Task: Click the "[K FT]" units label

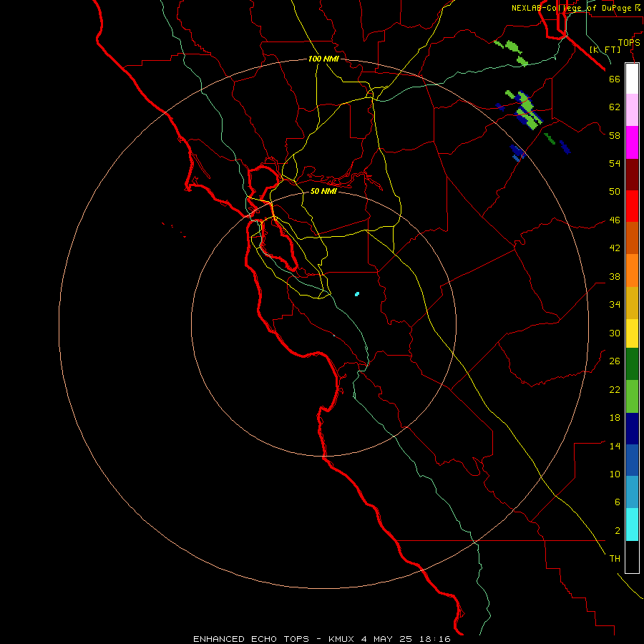Action: pos(605,49)
